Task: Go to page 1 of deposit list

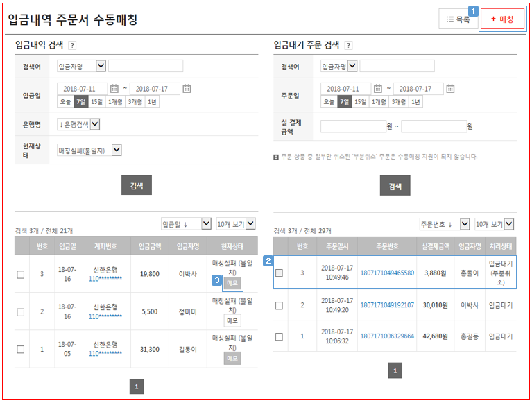Action: [137, 386]
